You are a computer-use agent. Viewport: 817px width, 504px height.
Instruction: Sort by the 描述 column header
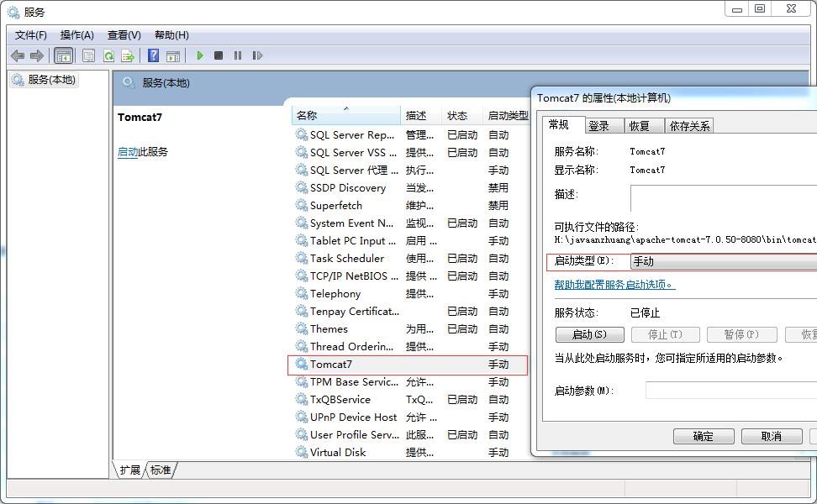421,116
